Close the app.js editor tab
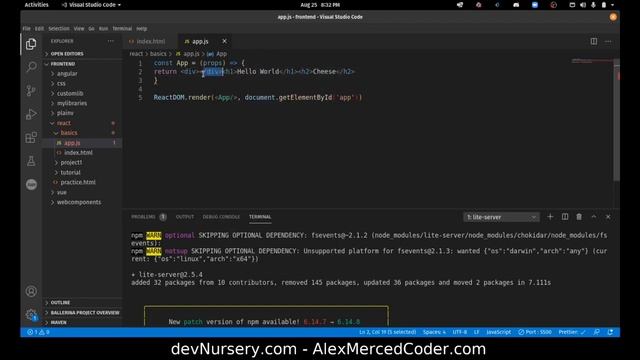 point(224,41)
